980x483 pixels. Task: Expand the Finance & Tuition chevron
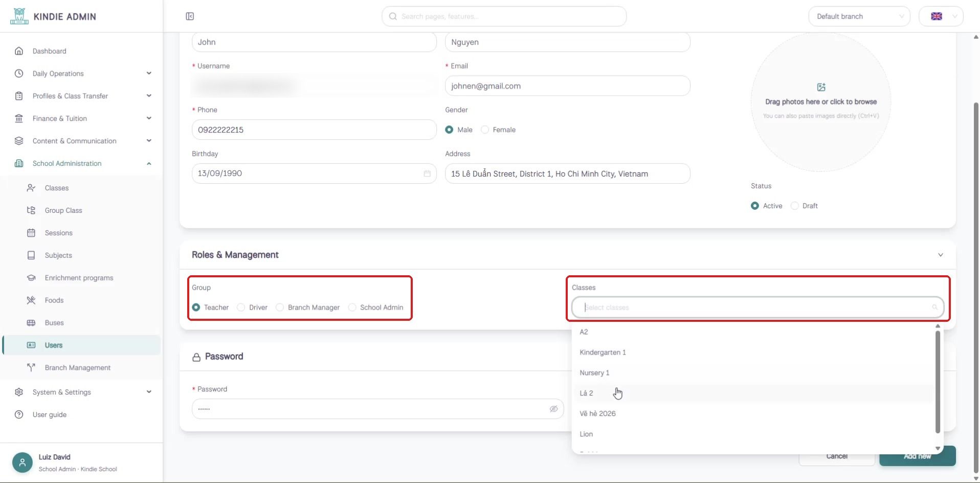149,119
